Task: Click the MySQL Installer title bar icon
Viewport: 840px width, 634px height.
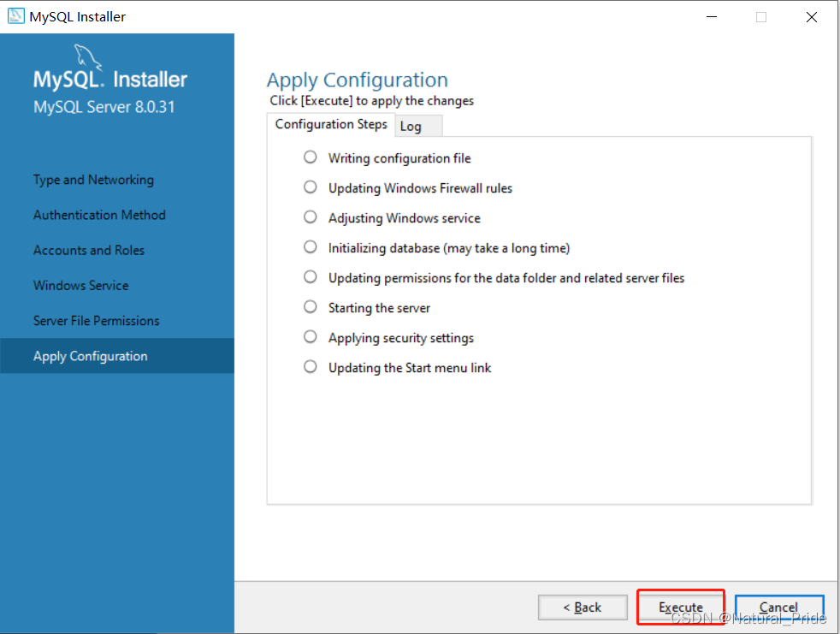Action: 15,15
